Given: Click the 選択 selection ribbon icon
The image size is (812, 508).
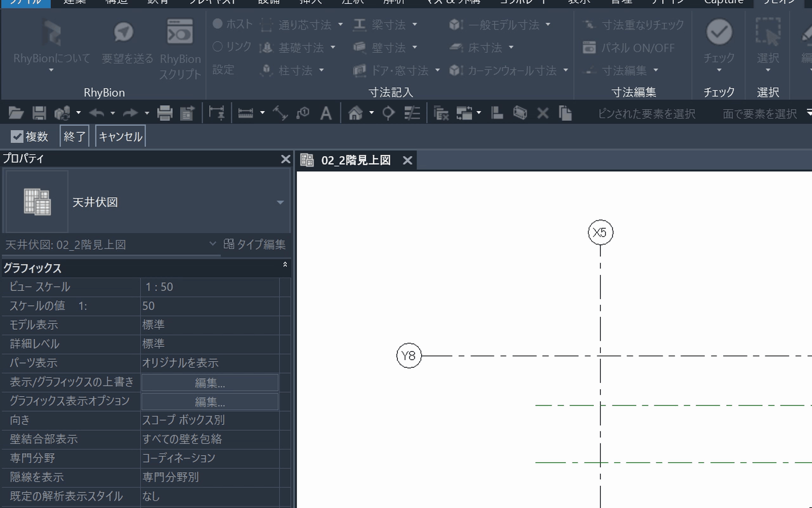Looking at the screenshot, I should (x=768, y=33).
